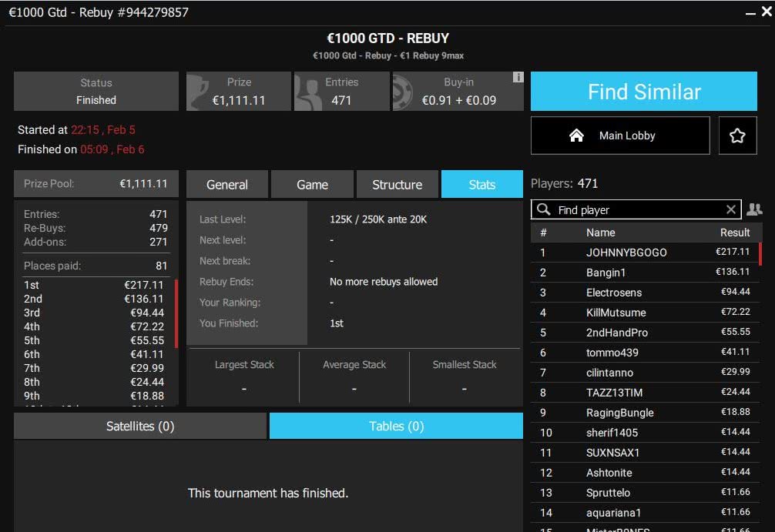Clear the Find player search box
This screenshot has height=532, width=775.
(x=731, y=209)
